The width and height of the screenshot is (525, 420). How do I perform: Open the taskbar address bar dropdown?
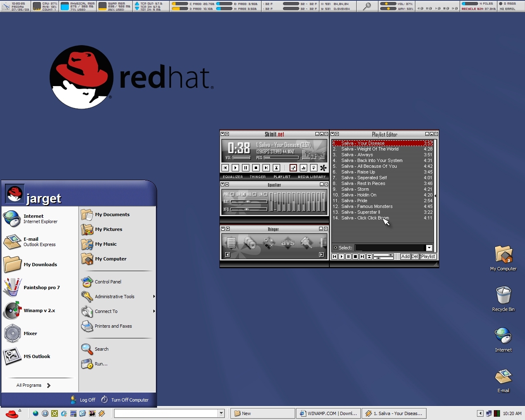pyautogui.click(x=221, y=413)
